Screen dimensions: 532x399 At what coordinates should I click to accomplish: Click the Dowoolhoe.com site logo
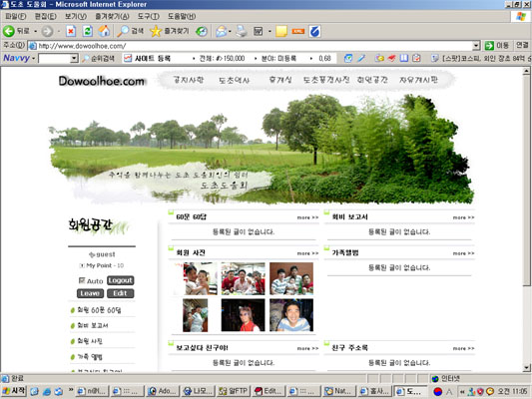102,81
